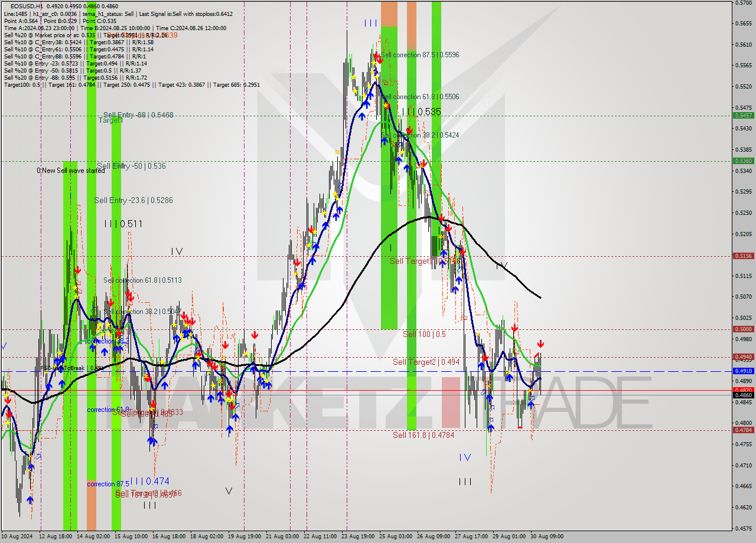Click 'Sell Entry -50 | 0.536' label
The height and width of the screenshot is (543, 756).
click(131, 166)
